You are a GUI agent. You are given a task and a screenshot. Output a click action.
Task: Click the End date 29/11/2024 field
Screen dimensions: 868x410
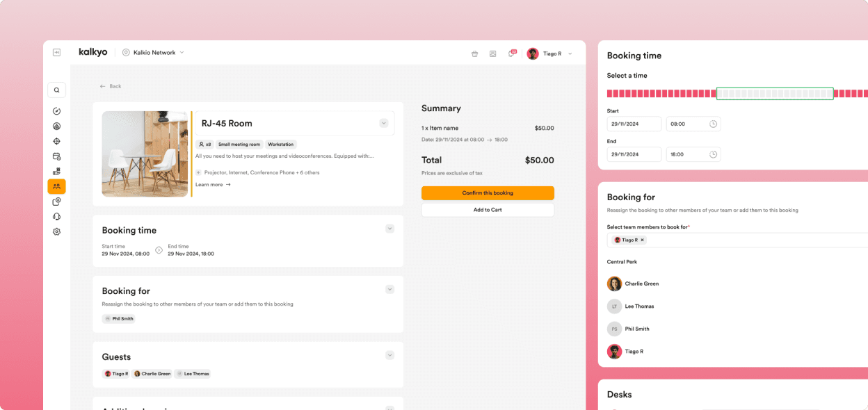click(634, 154)
